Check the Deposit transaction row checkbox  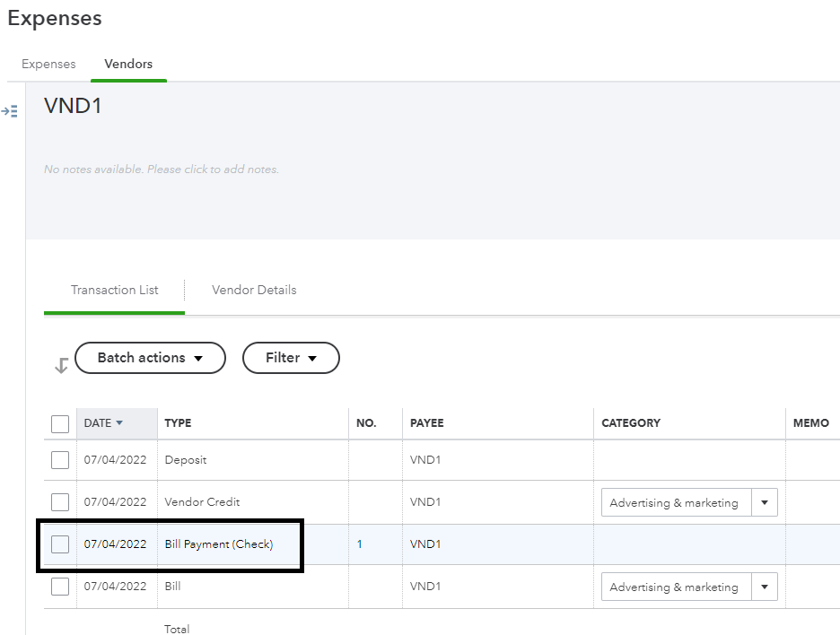[60, 460]
